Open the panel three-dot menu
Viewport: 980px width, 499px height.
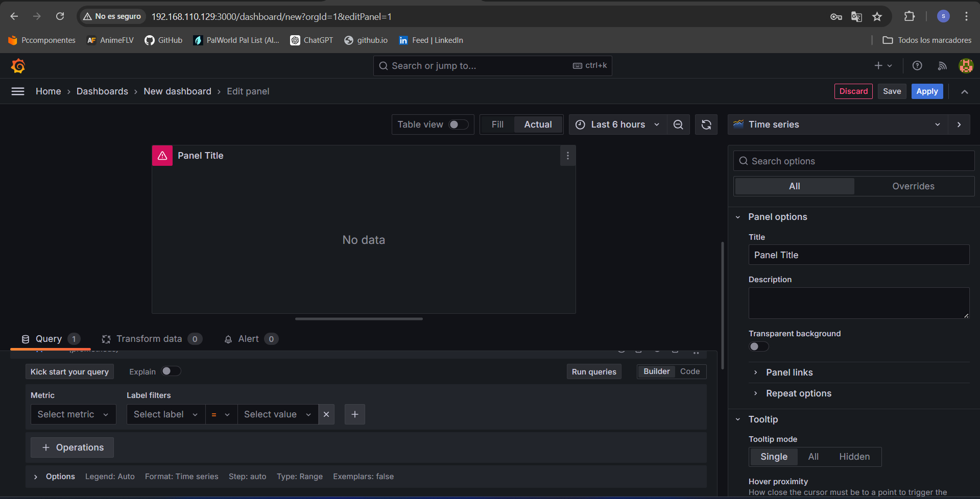click(x=567, y=156)
